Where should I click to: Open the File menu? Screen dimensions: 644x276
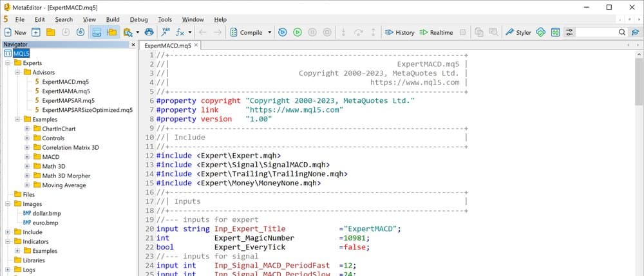20,19
